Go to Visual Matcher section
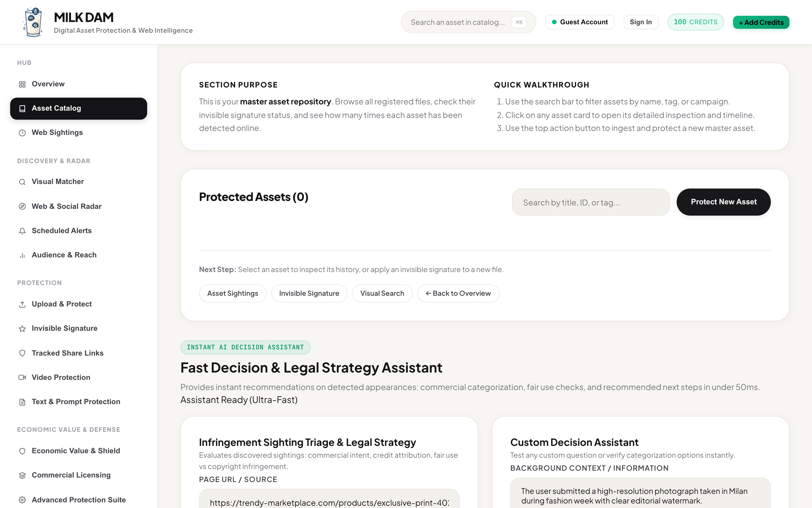Viewport: 812px width, 508px height. tap(78, 181)
